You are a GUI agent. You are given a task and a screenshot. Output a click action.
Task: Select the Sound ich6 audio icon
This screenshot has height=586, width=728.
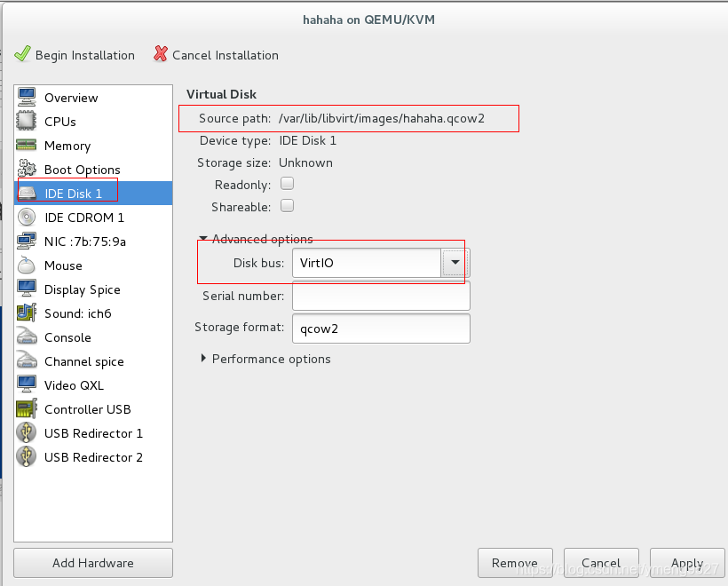(x=27, y=313)
